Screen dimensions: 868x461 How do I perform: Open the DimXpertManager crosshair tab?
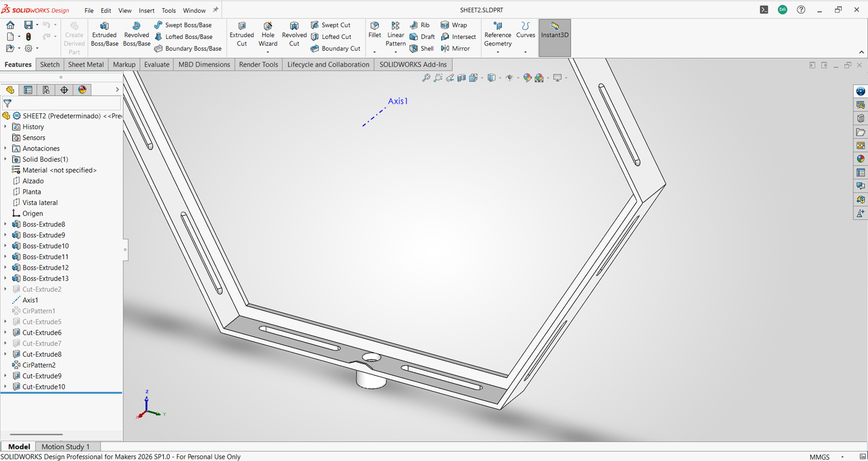64,90
